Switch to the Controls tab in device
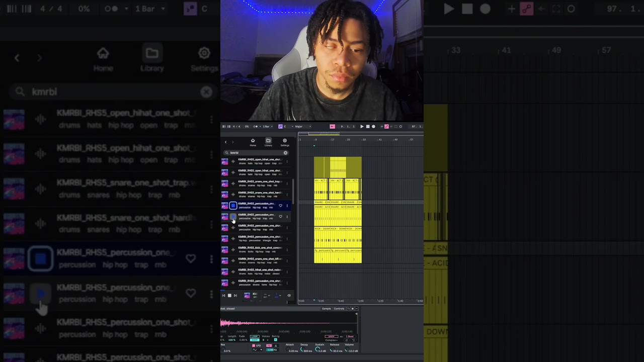Viewport: 644px width, 362px height. [x=339, y=309]
